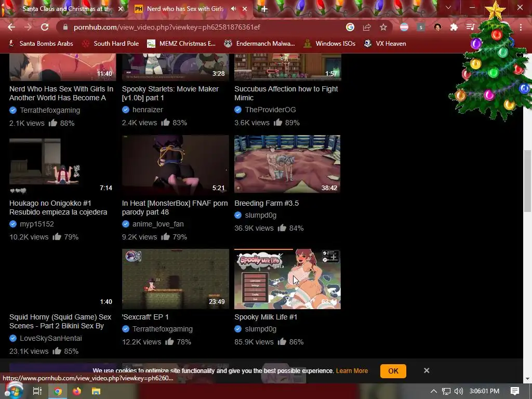
Task: Open the network icon in the system tray
Action: (x=446, y=391)
